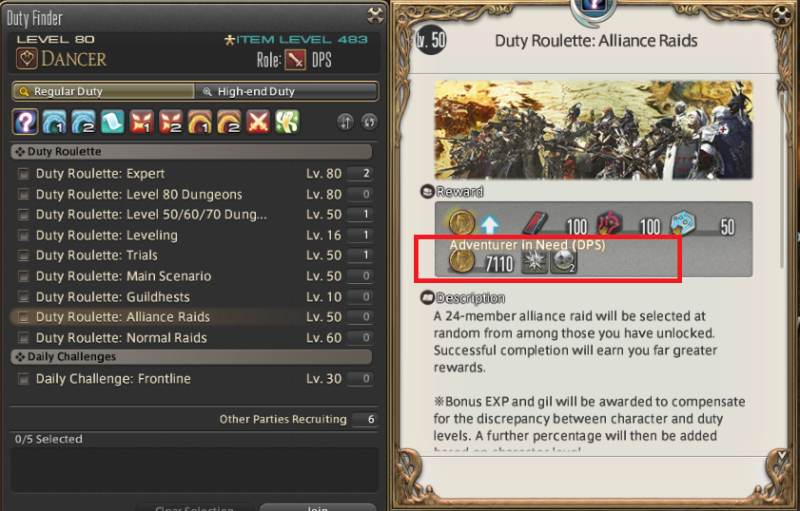Enable the Duty Roulette: Leveling checkbox
800x511 pixels.
[23, 235]
